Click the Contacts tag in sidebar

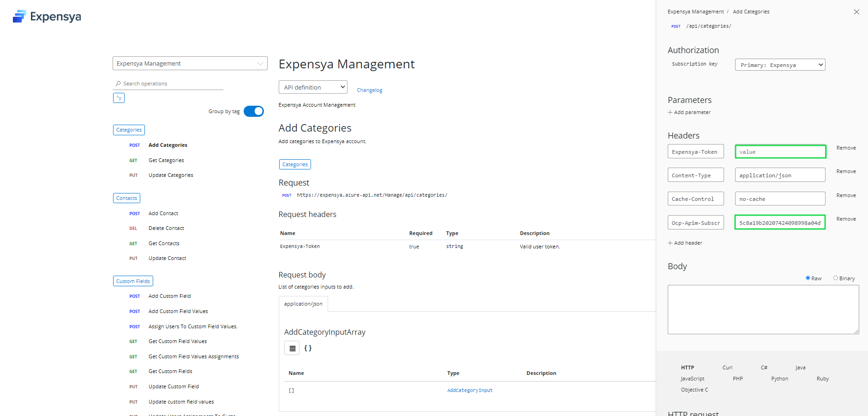[x=126, y=198]
